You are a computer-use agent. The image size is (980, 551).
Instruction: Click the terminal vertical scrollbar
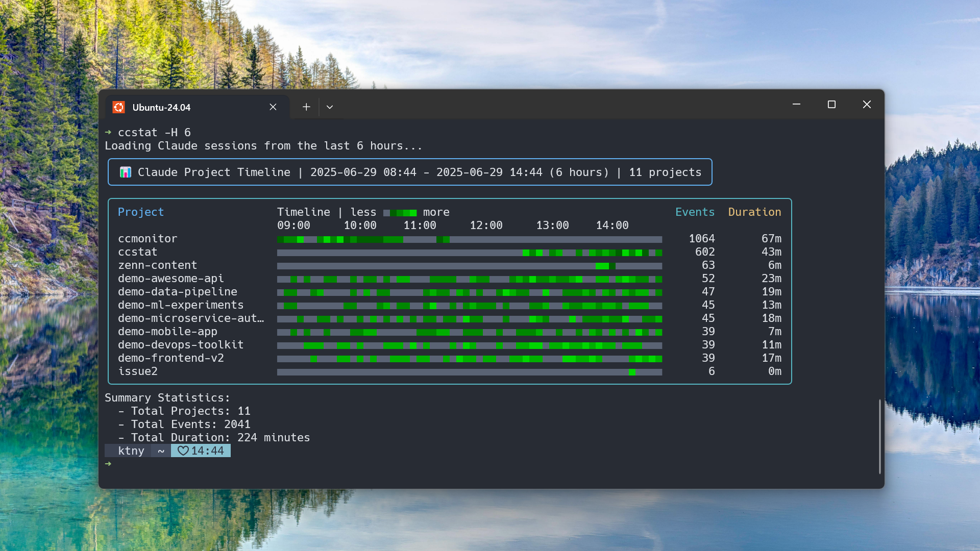879,436
